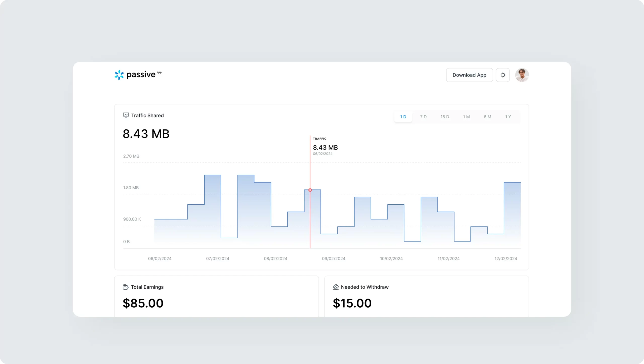This screenshot has height=364, width=644.
Task: Switch to the 7 D time range
Action: tap(423, 117)
